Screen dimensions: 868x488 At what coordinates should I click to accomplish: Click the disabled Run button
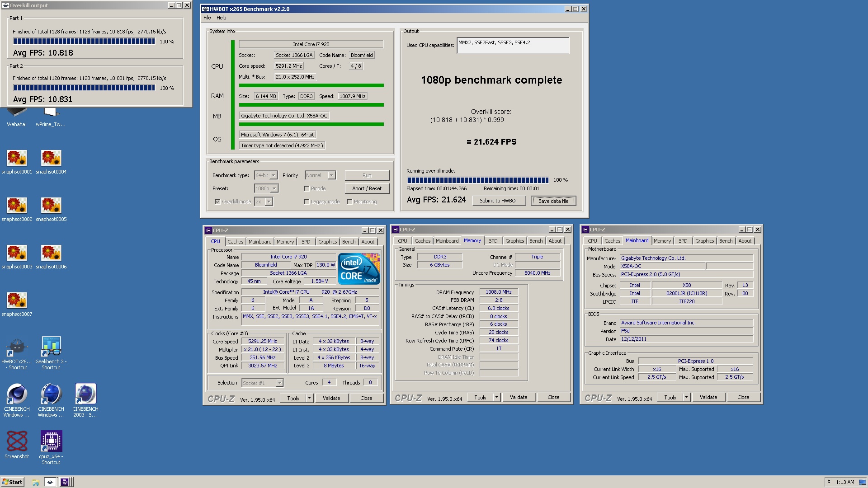367,175
